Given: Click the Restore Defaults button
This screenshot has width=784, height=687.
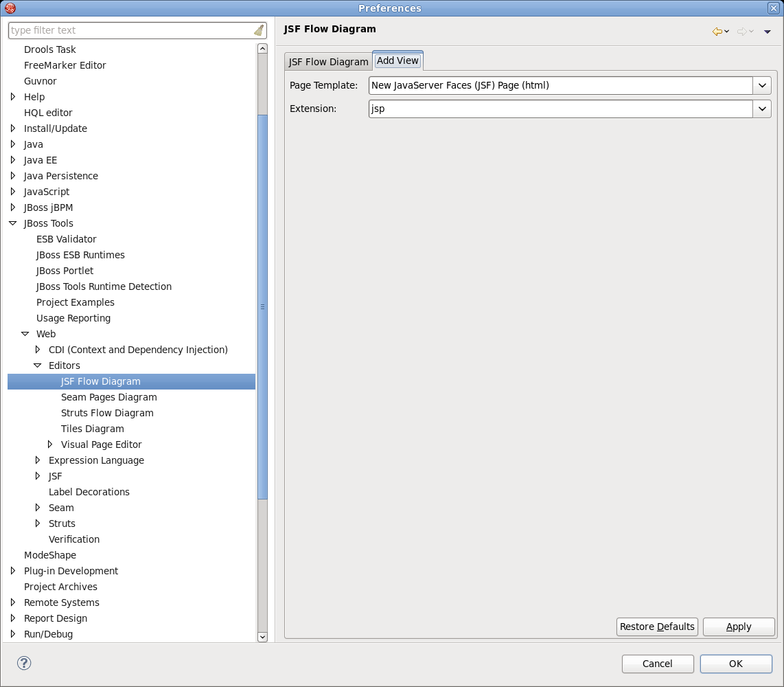Looking at the screenshot, I should [x=657, y=627].
